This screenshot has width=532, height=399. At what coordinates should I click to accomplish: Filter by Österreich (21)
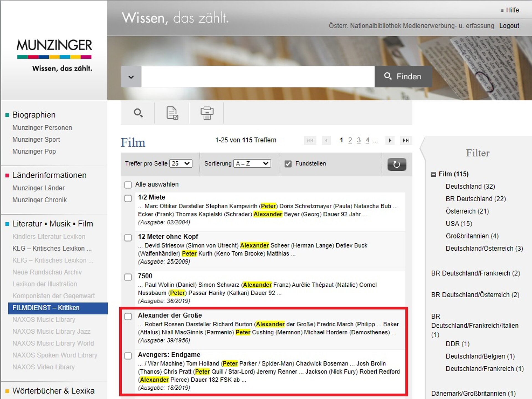467,211
